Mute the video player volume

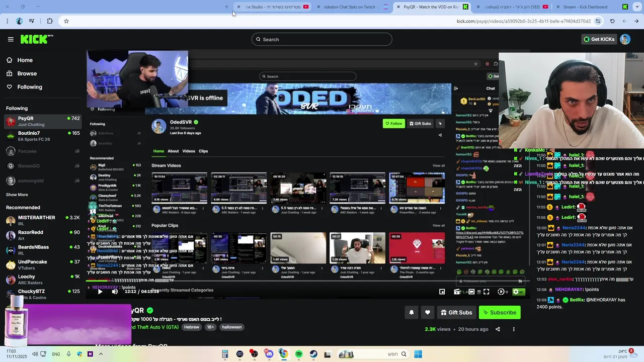pos(115,292)
